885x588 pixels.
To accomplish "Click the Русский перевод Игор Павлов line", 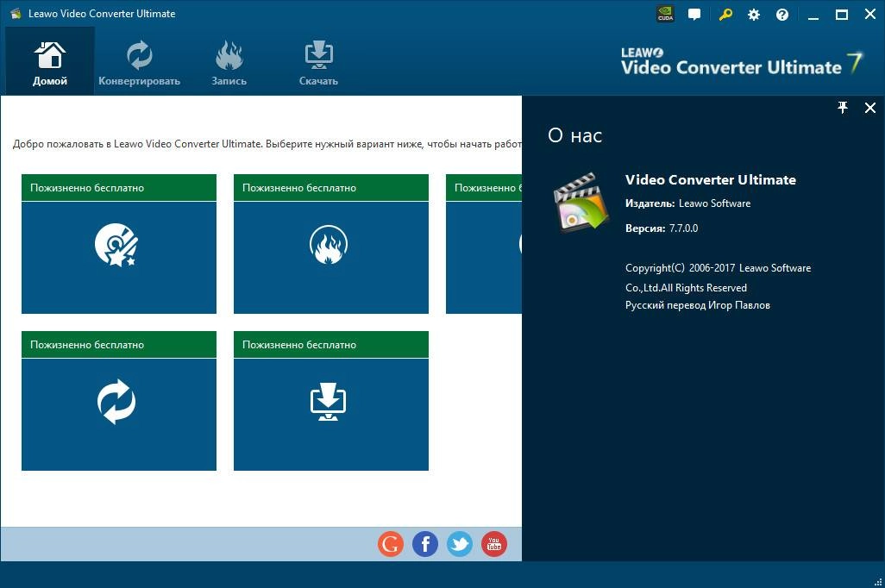I will coord(698,305).
